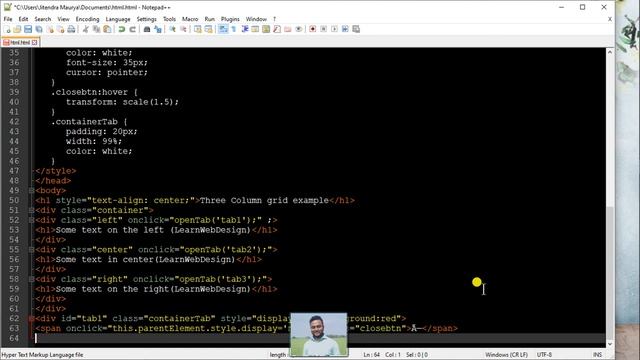This screenshot has width=640, height=360.
Task: Select the html.html document tab
Action: (x=20, y=42)
